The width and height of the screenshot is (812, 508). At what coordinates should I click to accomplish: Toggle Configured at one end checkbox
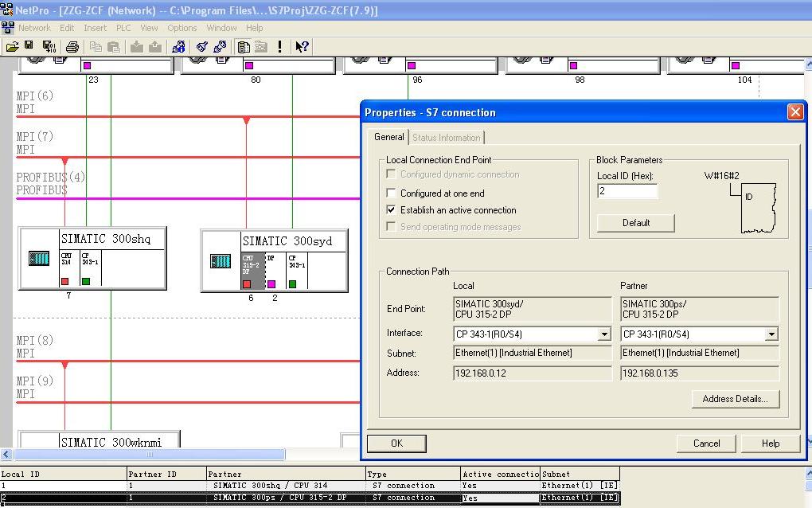point(391,193)
